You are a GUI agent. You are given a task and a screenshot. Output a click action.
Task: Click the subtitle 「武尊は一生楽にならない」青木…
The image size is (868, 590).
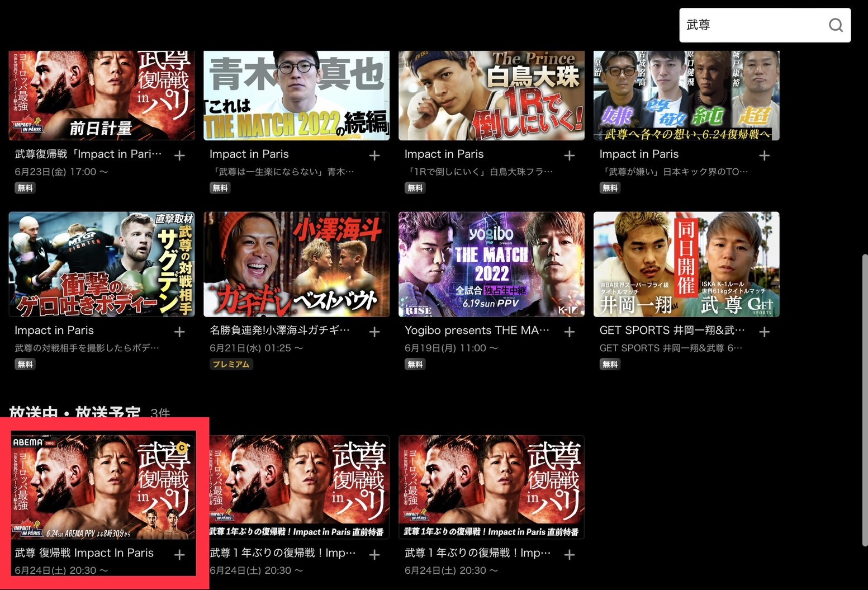pyautogui.click(x=282, y=172)
